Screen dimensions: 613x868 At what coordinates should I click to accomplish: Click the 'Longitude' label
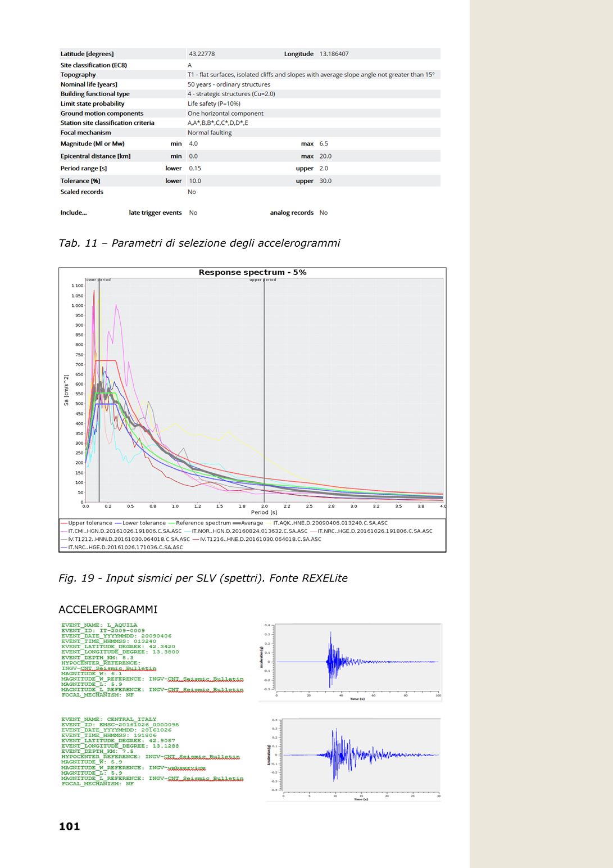click(299, 54)
